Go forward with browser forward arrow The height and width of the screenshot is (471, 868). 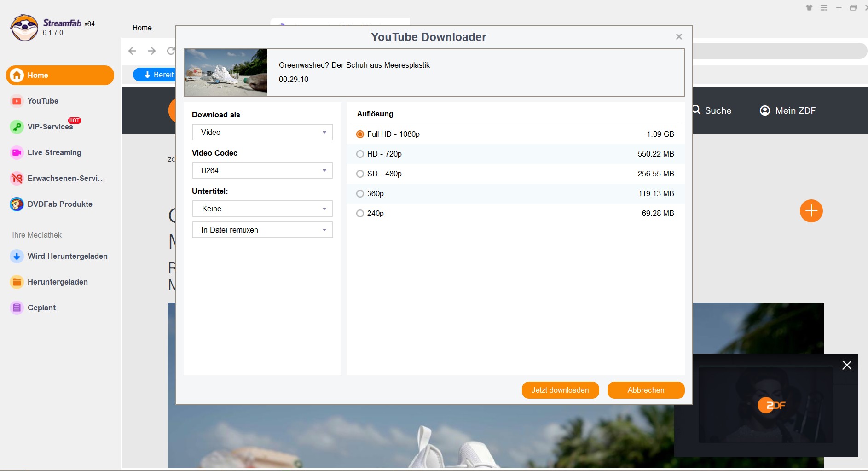click(x=151, y=51)
